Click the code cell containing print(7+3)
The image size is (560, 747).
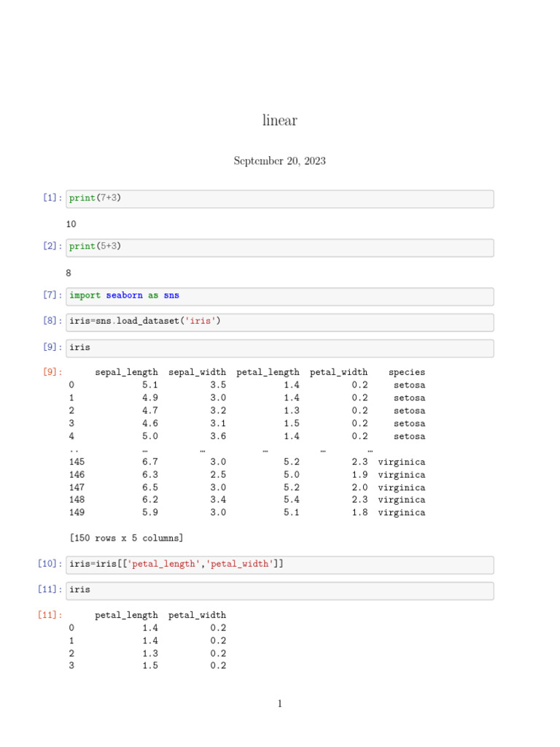(x=279, y=198)
